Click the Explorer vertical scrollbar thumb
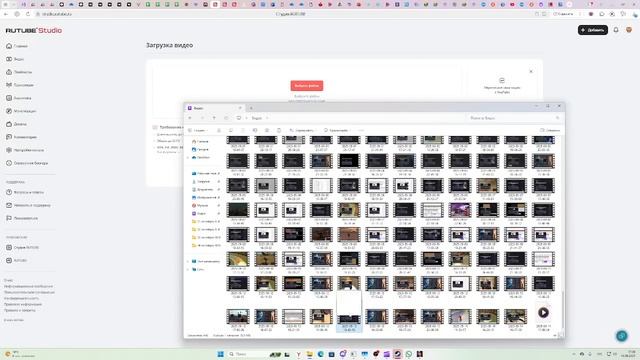The height and width of the screenshot is (360, 640). [563, 309]
